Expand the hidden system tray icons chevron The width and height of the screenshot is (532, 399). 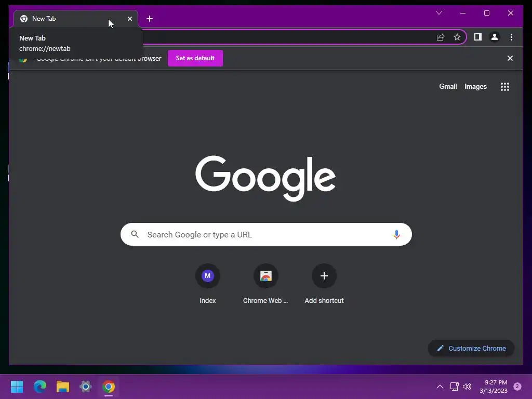point(440,387)
